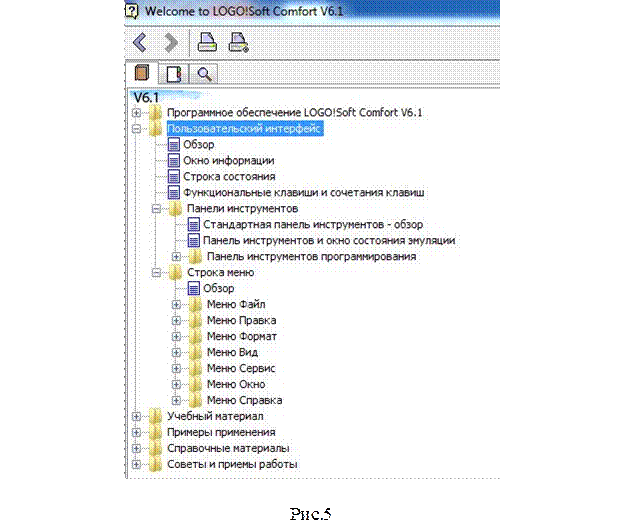
Task: Select Панель инструментов программирования label
Action: coord(312,256)
